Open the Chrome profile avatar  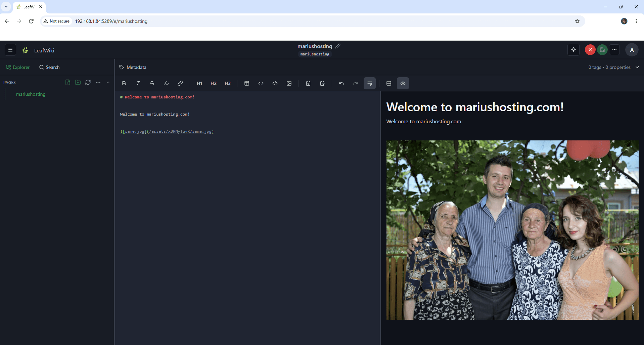(x=624, y=21)
